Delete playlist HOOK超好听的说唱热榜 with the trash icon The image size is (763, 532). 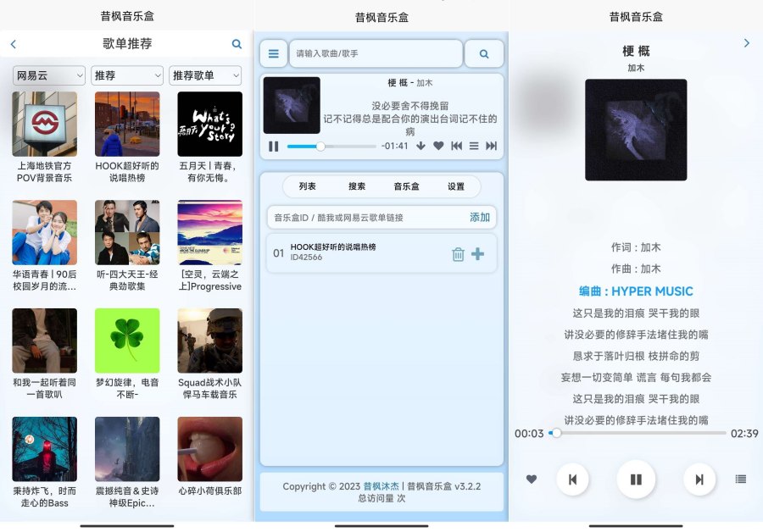pyautogui.click(x=459, y=252)
